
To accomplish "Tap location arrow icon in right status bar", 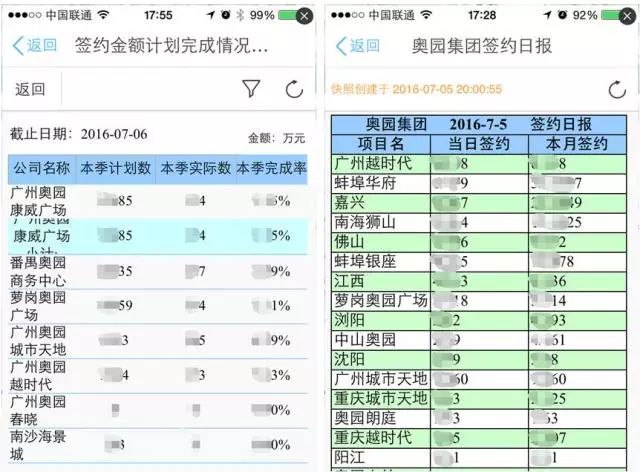I will click(x=547, y=15).
